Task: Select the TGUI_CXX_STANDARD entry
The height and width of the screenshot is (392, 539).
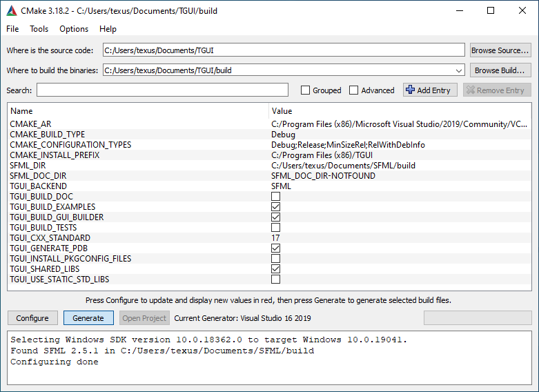Action: pos(50,237)
